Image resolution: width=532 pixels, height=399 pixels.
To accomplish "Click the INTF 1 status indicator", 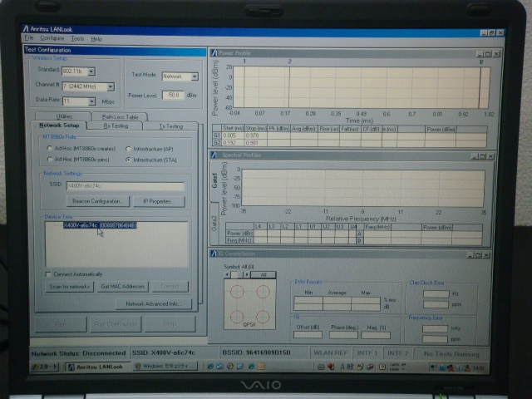I will (367, 353).
